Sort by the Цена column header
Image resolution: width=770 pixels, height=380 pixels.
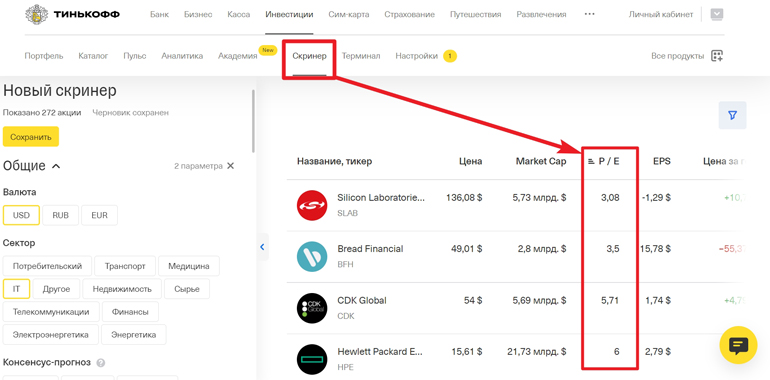tap(470, 162)
